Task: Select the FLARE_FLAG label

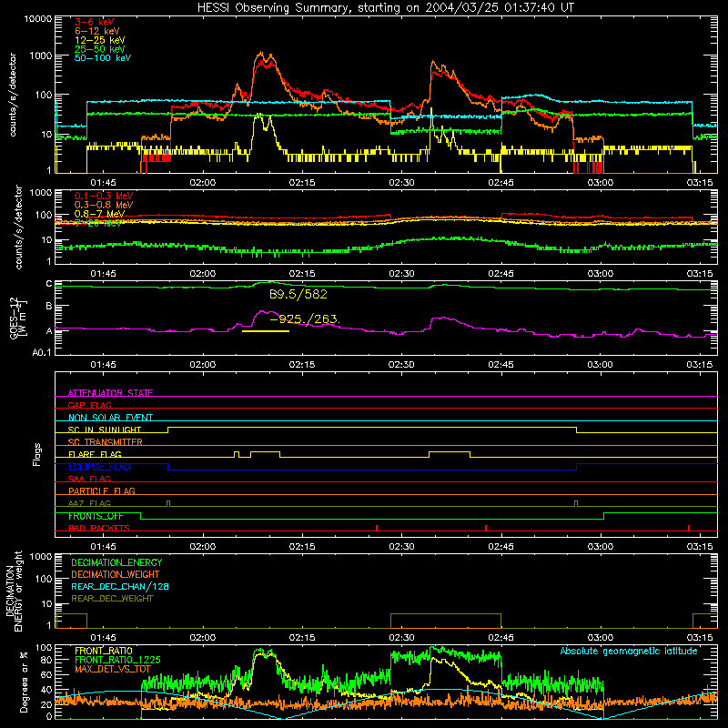Action: 95,454
